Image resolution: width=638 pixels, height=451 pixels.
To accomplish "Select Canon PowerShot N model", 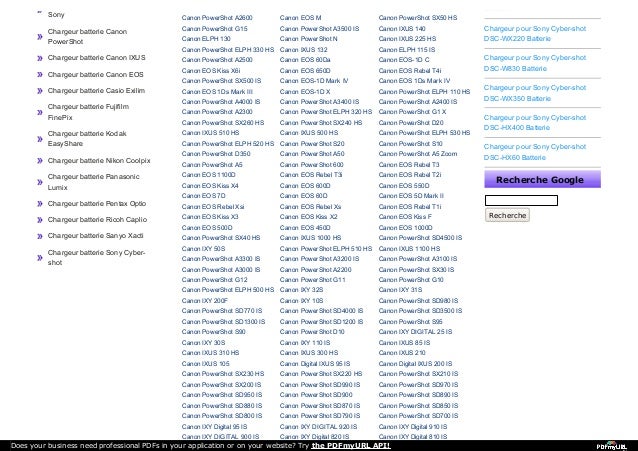I will (308, 39).
